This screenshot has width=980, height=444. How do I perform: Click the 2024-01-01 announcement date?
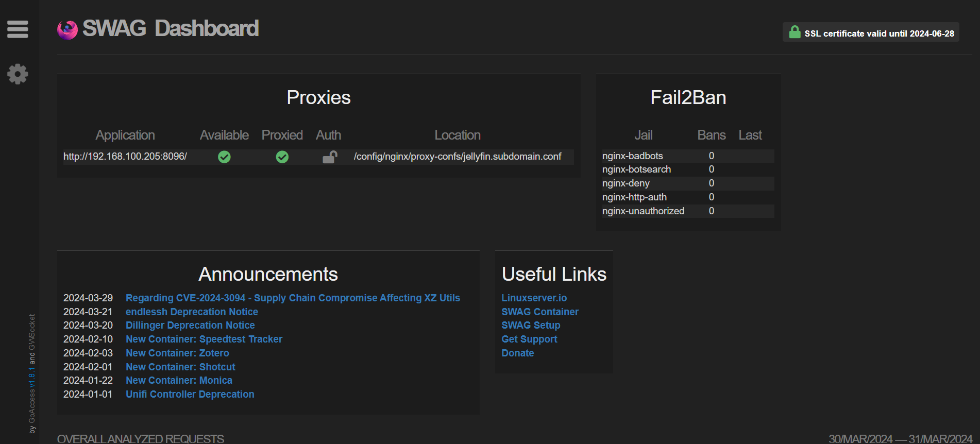88,395
